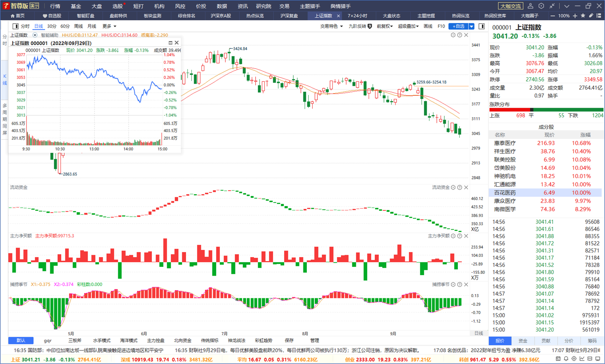Open dropdown arrow next to +自选 button
The image size is (605, 364).
click(x=471, y=26)
